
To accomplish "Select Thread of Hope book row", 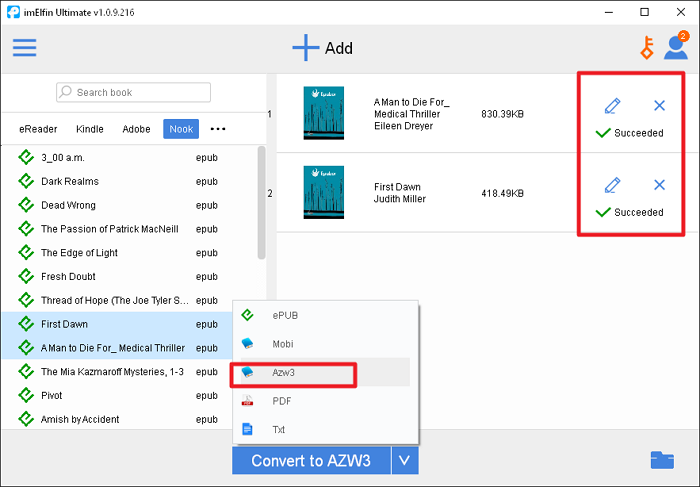I will tap(118, 300).
